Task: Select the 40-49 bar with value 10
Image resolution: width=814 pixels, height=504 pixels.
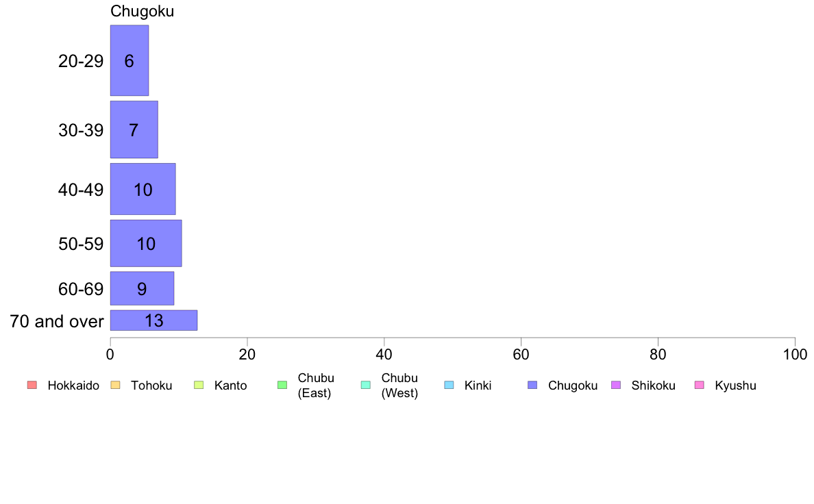Action: coord(143,189)
